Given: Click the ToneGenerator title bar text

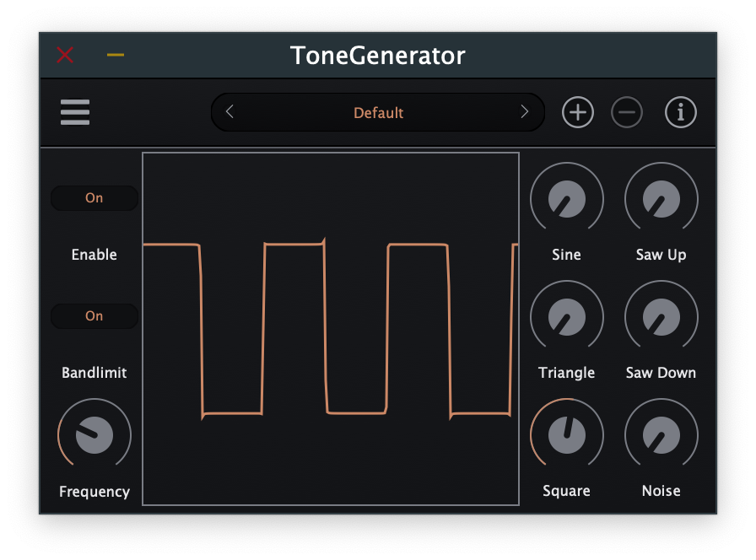Looking at the screenshot, I should 378,56.
